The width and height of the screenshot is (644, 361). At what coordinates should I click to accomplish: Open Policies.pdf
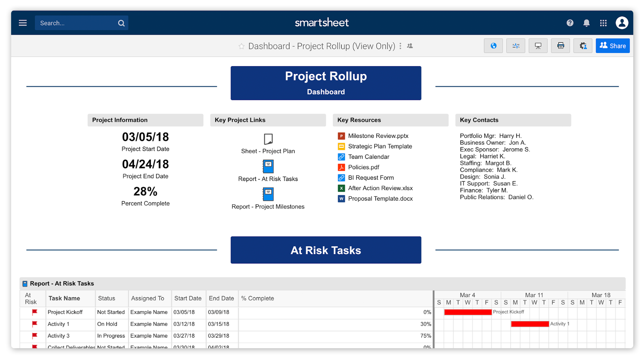coord(364,167)
